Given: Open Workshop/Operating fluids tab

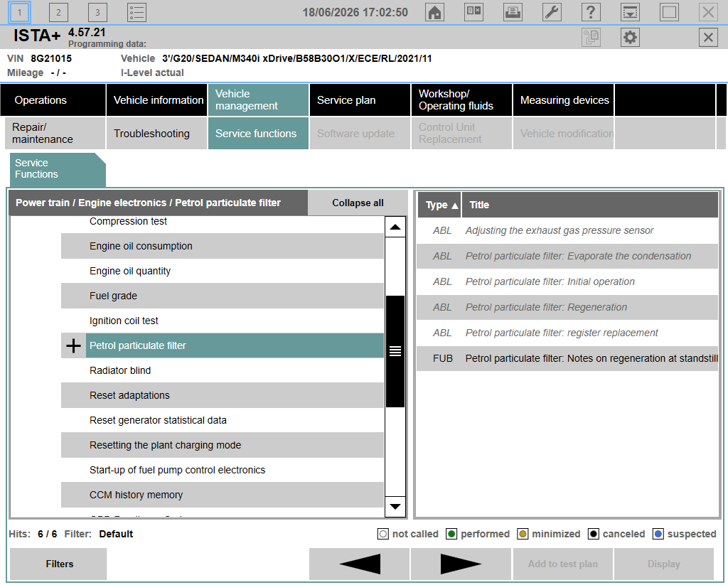Looking at the screenshot, I should 461,100.
